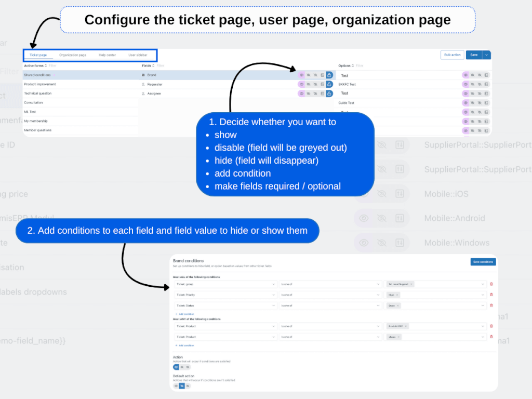The height and width of the screenshot is (399, 532).
Task: Click the hide icon on the Assignee field
Action: pos(316,94)
